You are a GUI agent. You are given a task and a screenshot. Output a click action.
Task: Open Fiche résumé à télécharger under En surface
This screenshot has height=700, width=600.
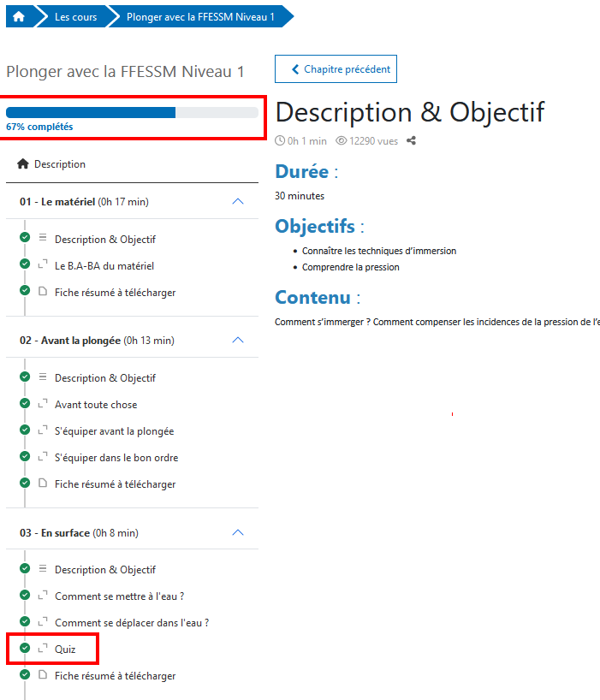point(116,676)
